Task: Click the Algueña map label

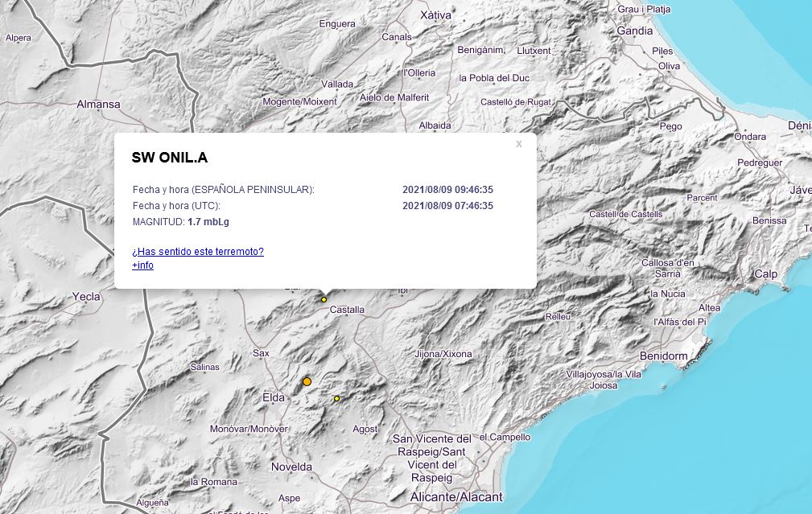Action: [152, 503]
